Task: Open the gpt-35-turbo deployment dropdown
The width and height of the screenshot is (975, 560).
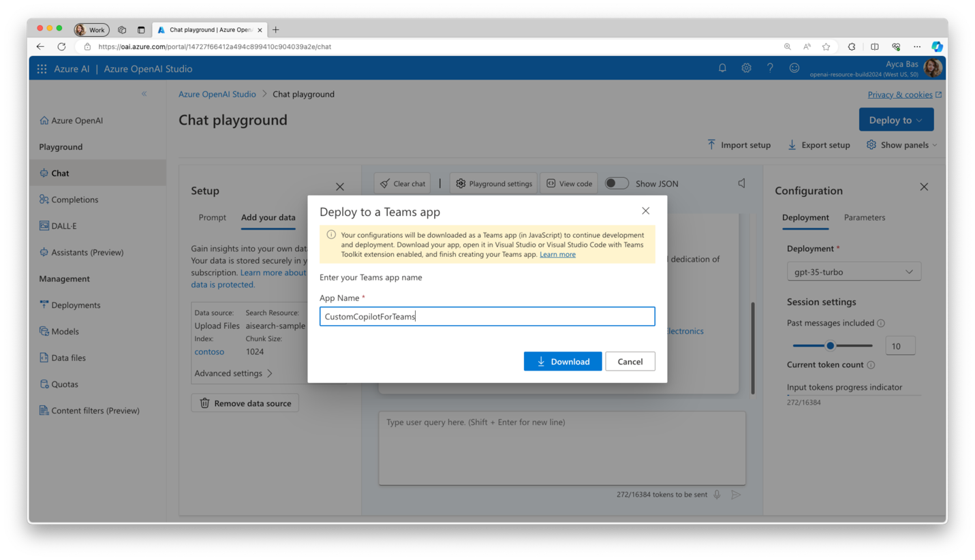Action: pos(854,272)
